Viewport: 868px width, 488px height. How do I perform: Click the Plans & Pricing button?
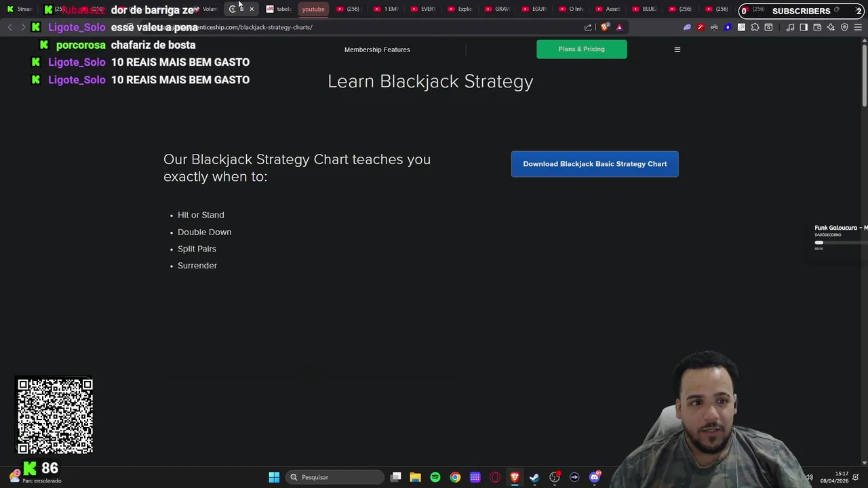581,49
